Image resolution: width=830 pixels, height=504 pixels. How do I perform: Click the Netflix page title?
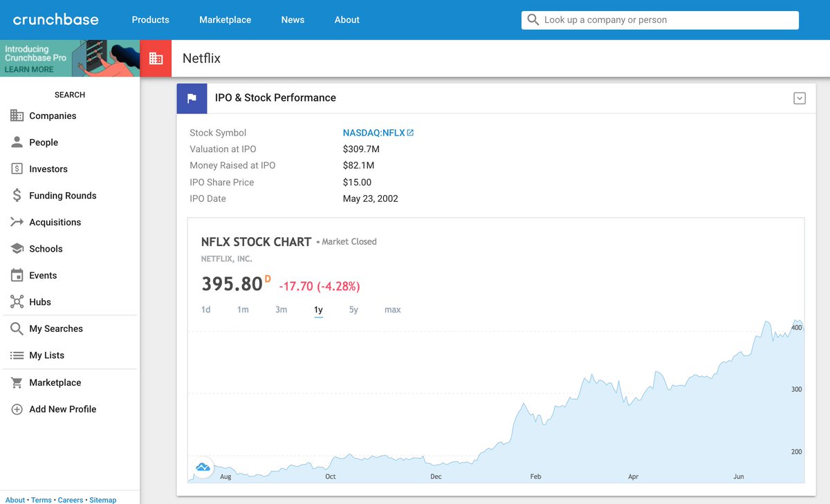(x=201, y=58)
